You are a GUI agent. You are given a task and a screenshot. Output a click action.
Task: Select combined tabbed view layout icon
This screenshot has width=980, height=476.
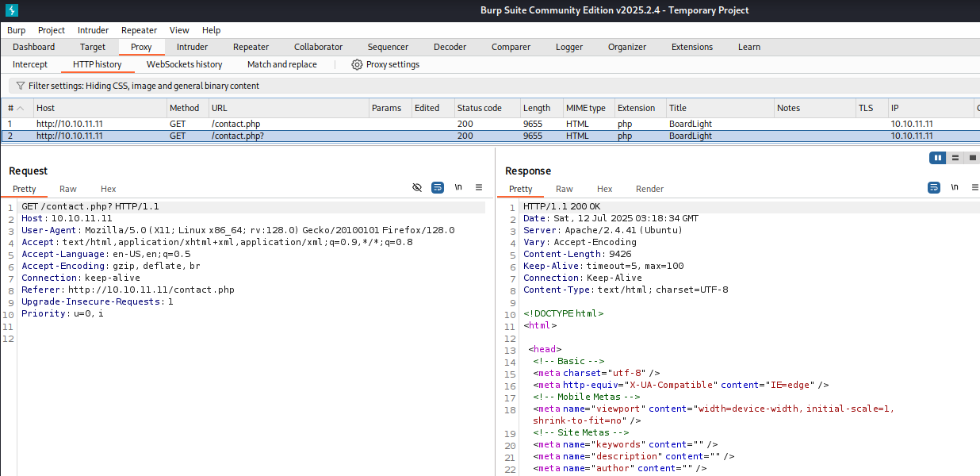tap(972, 158)
